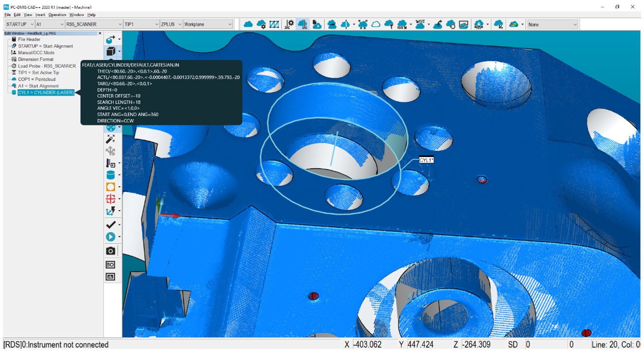644x353 pixels.
Task: Select the cylinder feature icon in the side toolbar
Action: [x=111, y=175]
